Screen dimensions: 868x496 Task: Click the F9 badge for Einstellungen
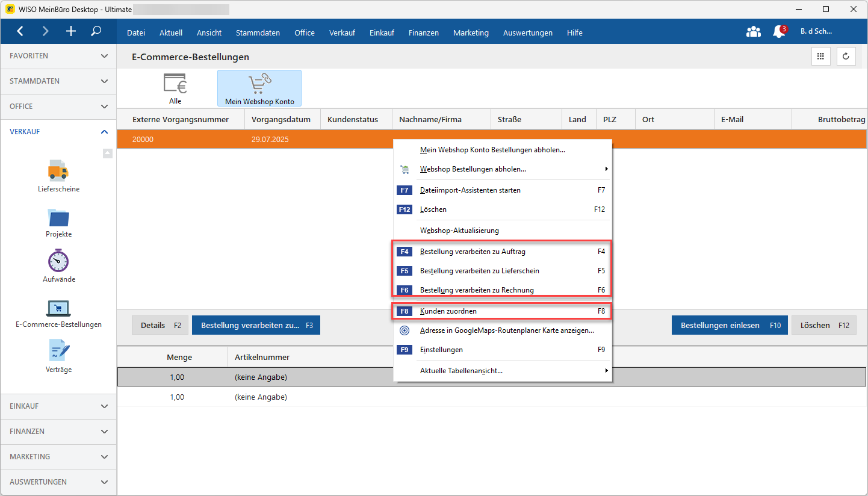[405, 350]
